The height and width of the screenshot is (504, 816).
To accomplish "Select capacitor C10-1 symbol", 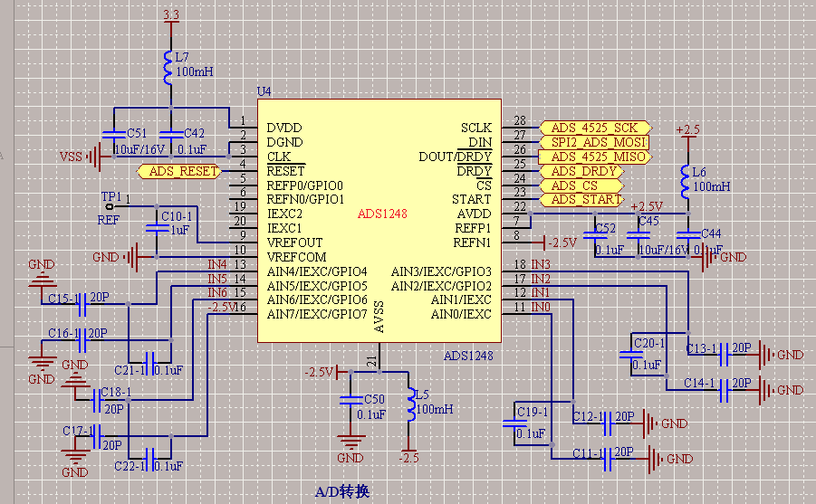I will (156, 227).
